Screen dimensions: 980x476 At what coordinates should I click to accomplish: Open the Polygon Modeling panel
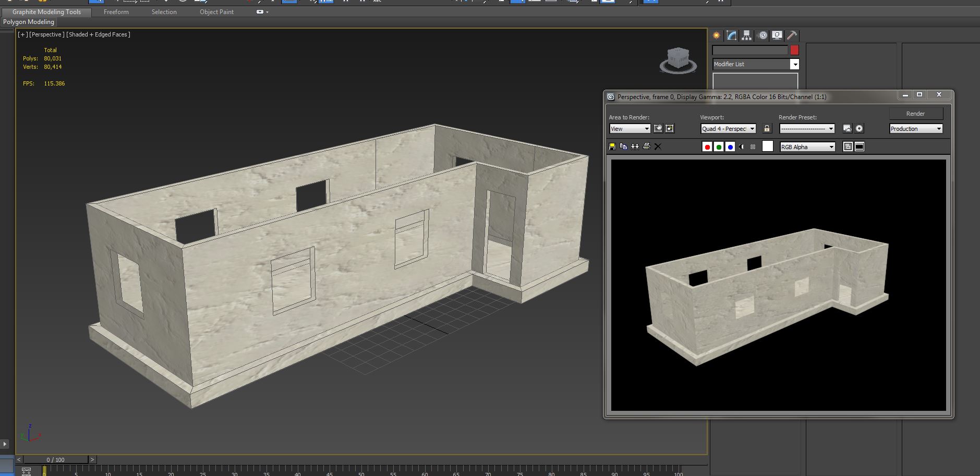28,21
